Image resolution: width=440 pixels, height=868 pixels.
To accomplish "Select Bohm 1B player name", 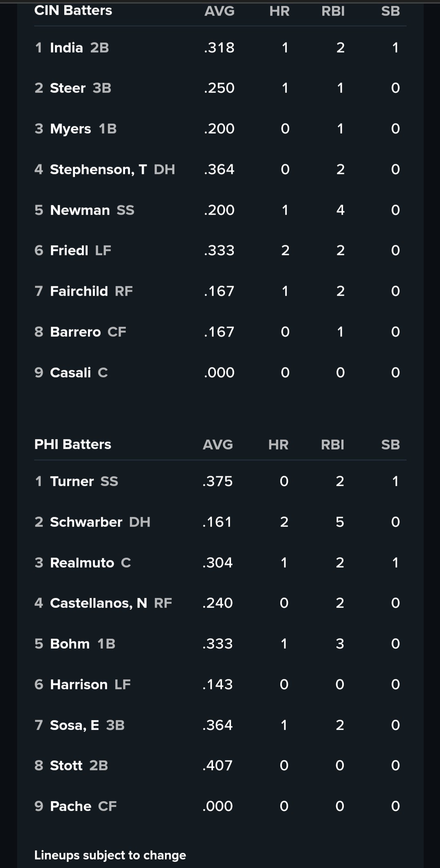I will (70, 644).
